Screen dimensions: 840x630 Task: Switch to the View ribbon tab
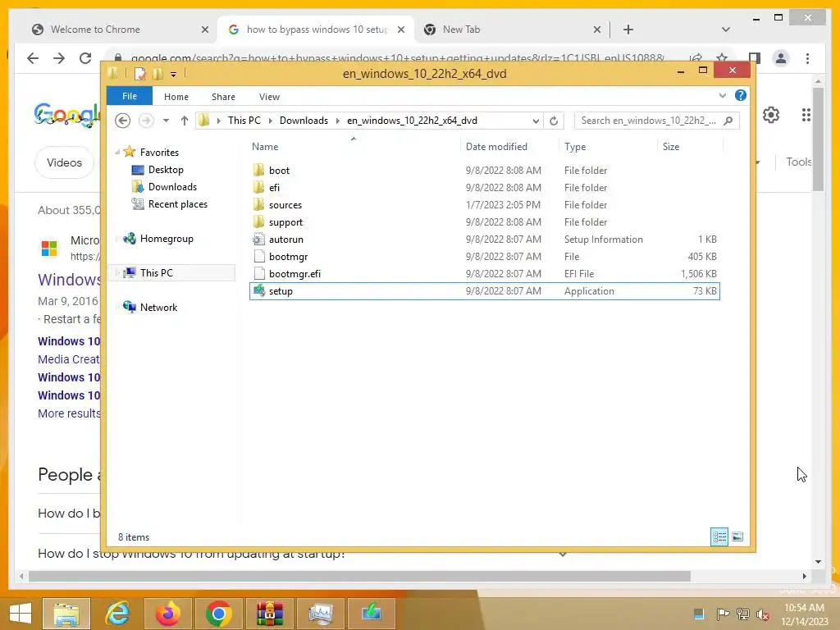[x=269, y=97]
